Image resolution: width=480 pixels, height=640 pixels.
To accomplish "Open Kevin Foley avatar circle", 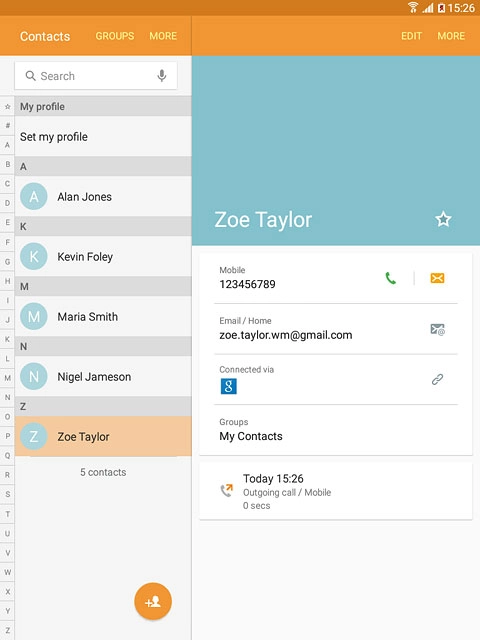I will point(34,256).
